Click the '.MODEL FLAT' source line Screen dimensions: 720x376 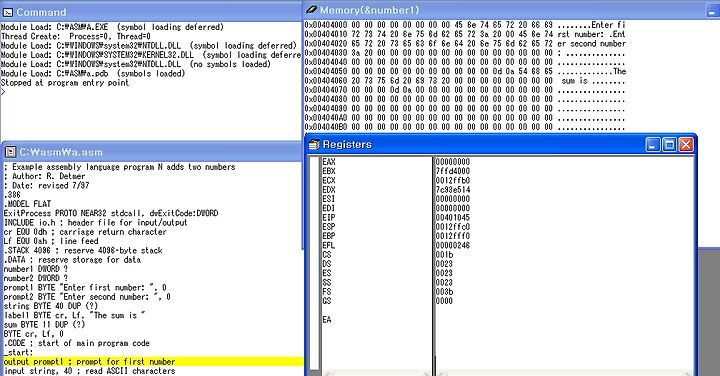(27, 204)
